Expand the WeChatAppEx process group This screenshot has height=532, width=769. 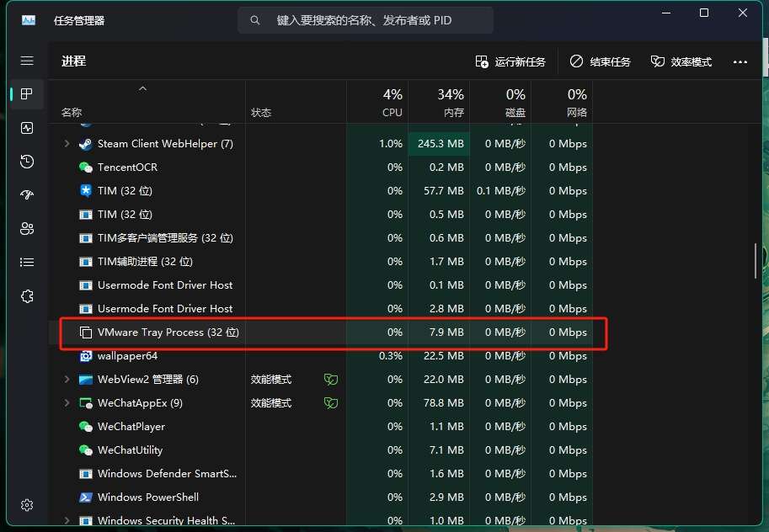[67, 402]
